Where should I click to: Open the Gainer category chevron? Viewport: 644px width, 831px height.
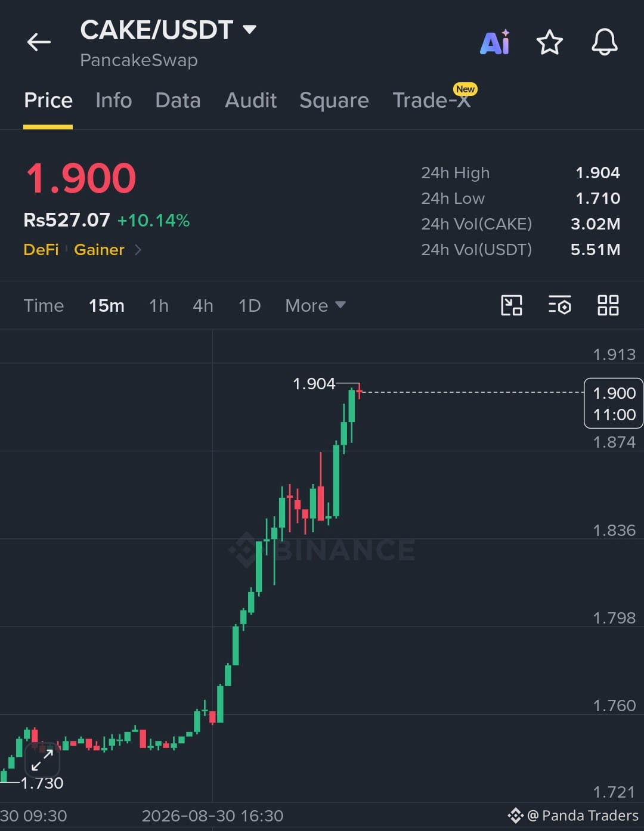pos(138,250)
